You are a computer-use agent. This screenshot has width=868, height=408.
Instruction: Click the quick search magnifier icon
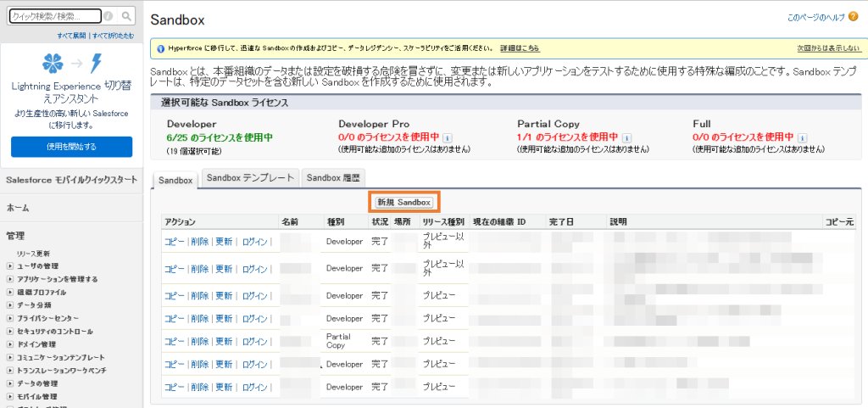point(126,16)
